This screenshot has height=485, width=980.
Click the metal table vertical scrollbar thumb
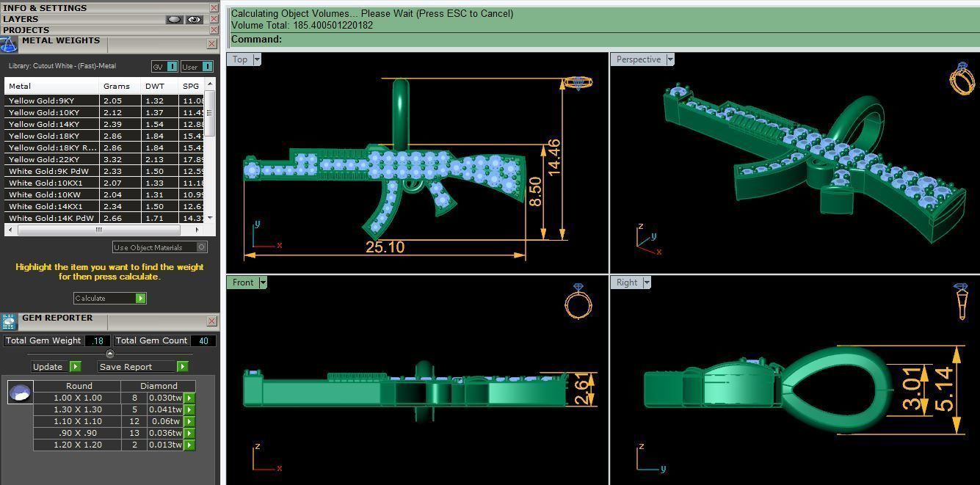pyautogui.click(x=210, y=113)
